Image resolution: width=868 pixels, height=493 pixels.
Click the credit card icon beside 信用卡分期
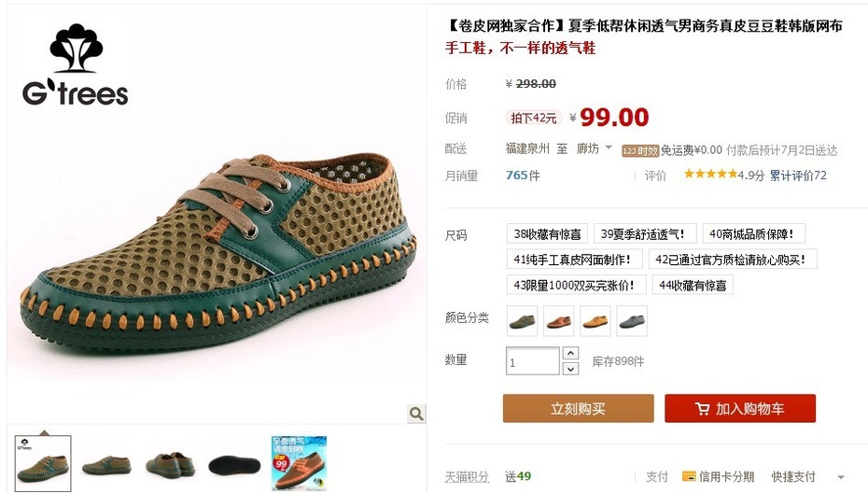(689, 476)
